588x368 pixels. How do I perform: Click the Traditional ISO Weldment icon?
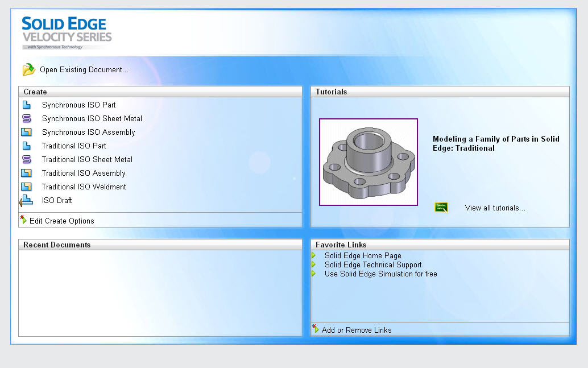26,187
